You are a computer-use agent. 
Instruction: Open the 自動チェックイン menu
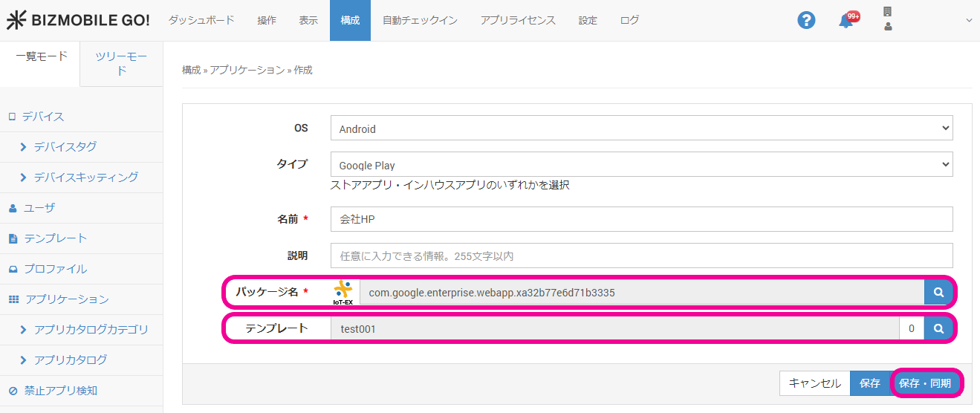pyautogui.click(x=420, y=20)
